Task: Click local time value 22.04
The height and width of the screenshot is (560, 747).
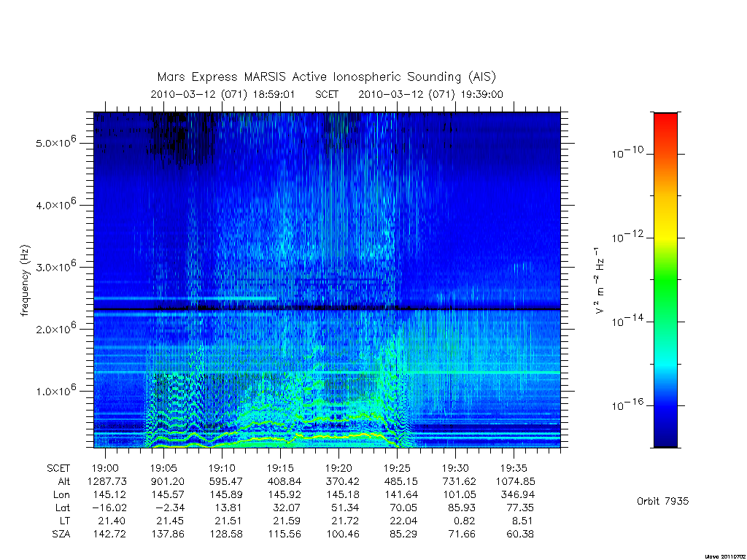Action: (403, 521)
